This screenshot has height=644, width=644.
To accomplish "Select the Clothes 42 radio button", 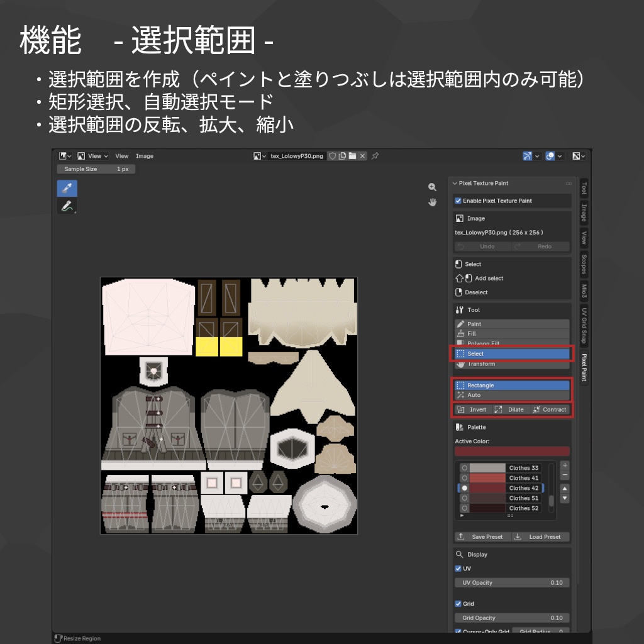I will tap(465, 488).
